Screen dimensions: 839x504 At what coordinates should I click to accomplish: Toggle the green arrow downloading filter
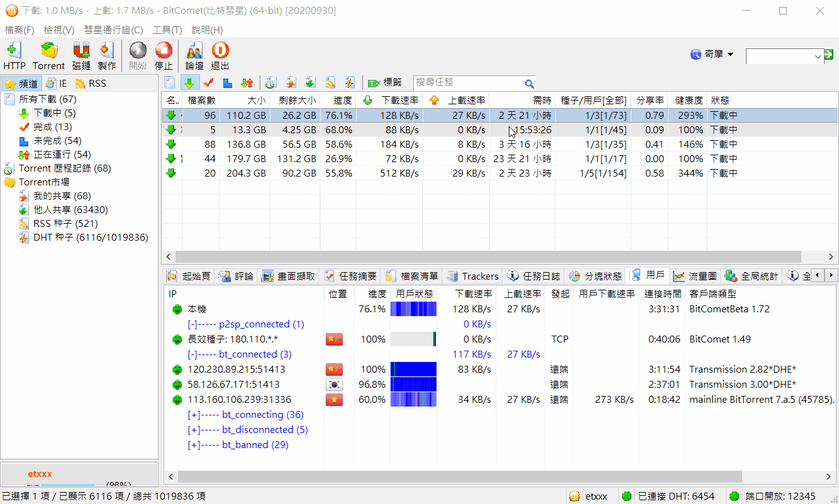(189, 83)
